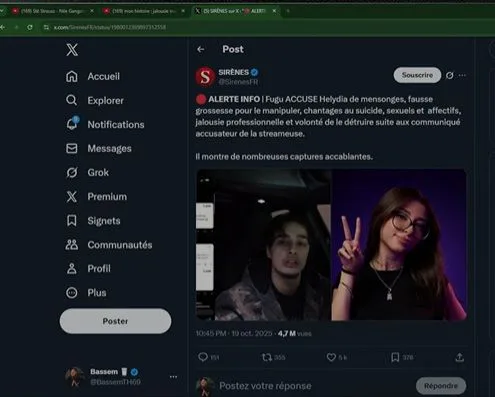Click the Communautés menu label

pos(120,245)
